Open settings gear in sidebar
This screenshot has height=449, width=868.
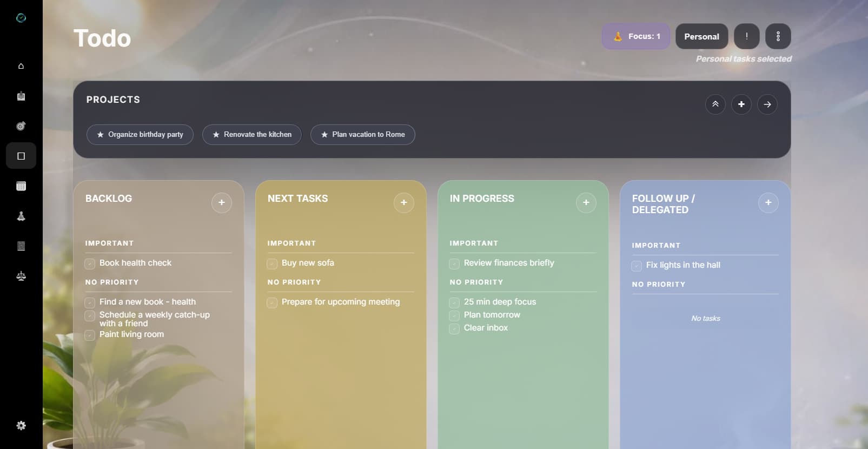21,426
